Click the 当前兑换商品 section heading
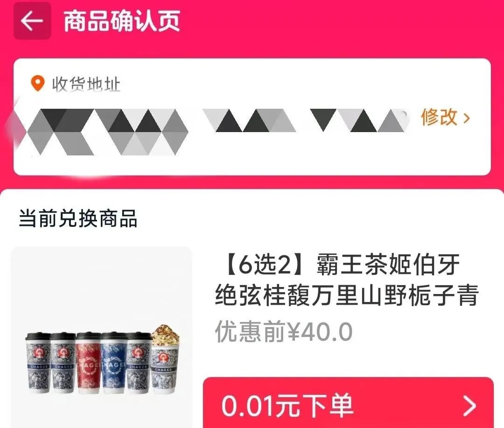 click(78, 218)
